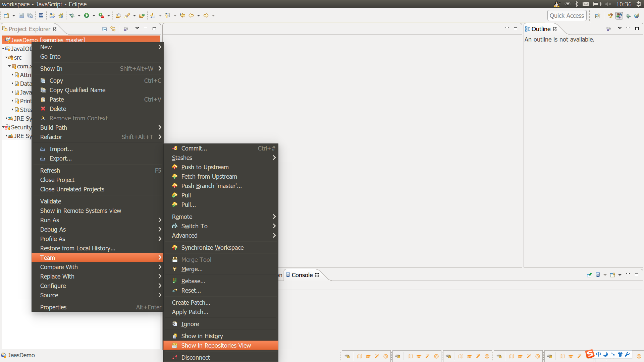
Task: Click Collapse All in Project Explorer
Action: tap(105, 29)
